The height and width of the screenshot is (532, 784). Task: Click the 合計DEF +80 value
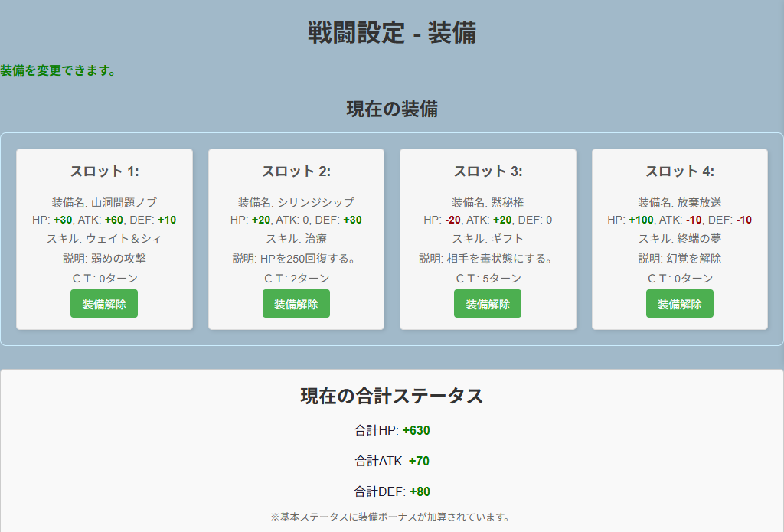pos(419,492)
